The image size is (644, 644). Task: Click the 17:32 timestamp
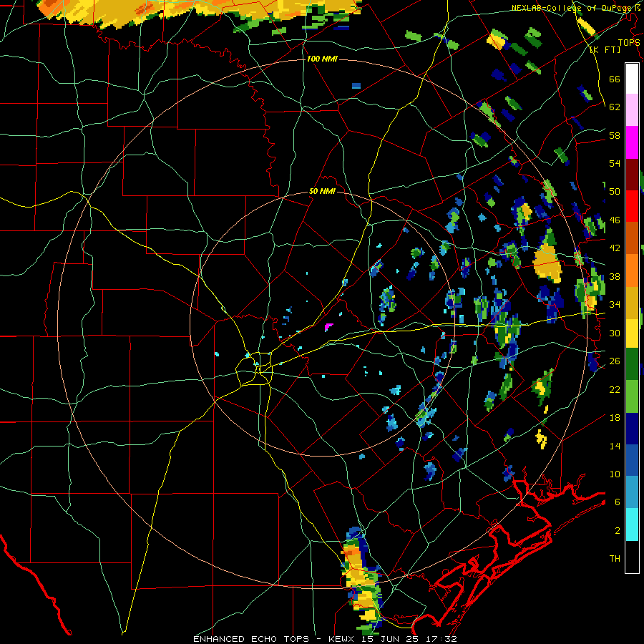(x=443, y=639)
